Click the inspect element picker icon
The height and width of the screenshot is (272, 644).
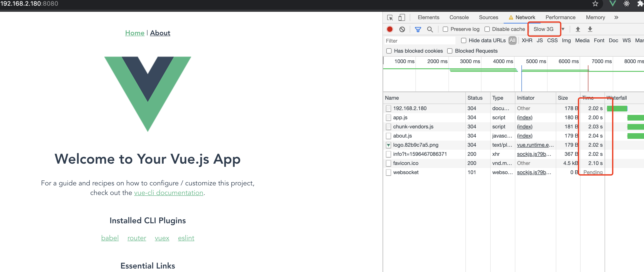pyautogui.click(x=390, y=18)
